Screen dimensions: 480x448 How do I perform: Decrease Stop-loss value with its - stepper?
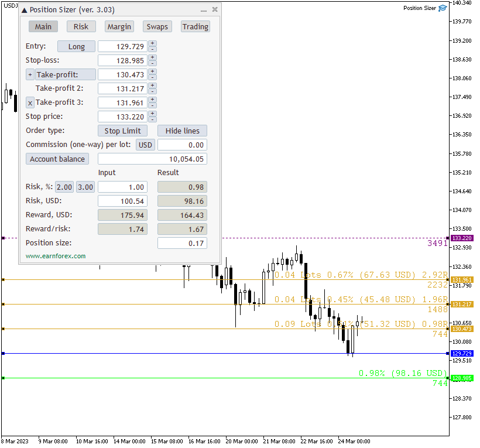pyautogui.click(x=152, y=63)
